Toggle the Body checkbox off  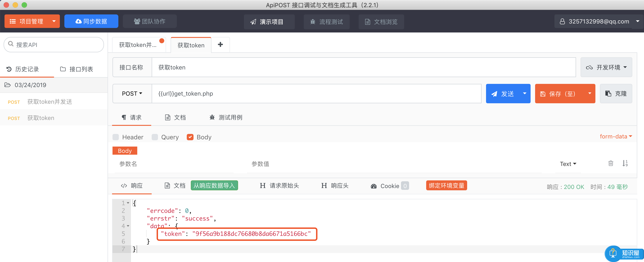190,137
